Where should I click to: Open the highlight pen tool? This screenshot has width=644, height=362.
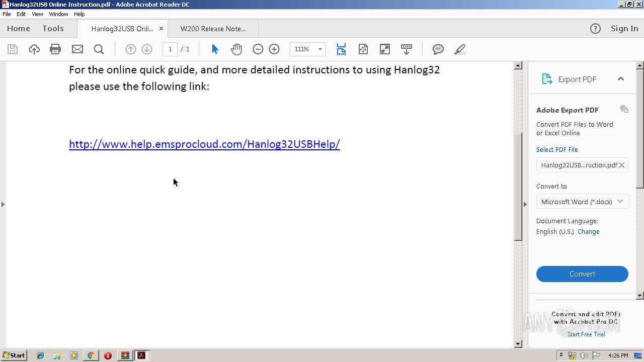click(x=459, y=49)
